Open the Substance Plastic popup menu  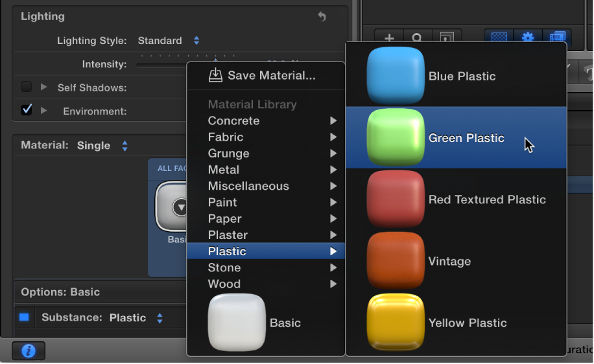[136, 318]
